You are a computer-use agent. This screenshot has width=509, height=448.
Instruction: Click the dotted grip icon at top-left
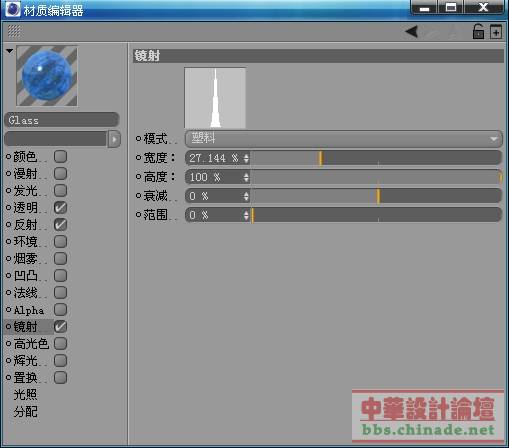point(14,31)
